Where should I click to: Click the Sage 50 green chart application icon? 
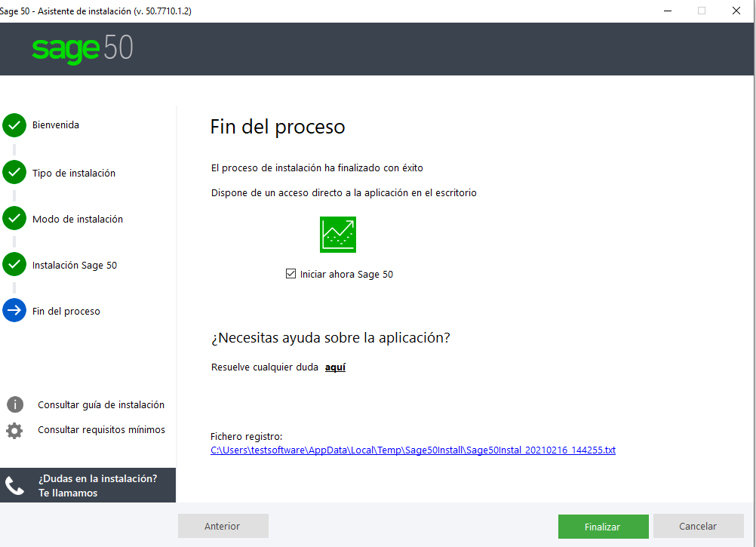[x=338, y=235]
